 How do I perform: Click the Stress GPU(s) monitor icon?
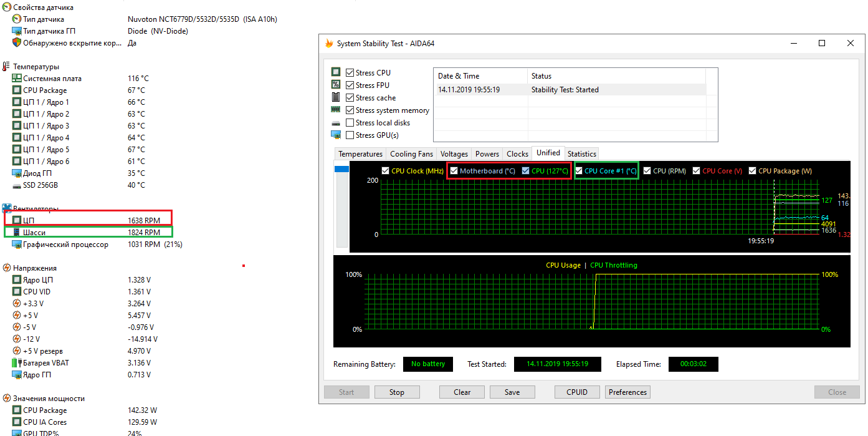click(336, 135)
